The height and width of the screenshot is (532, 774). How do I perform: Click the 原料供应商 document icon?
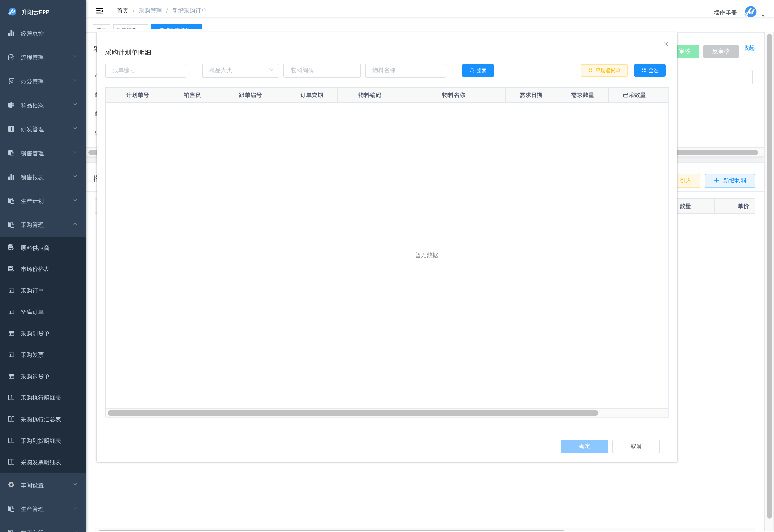[x=11, y=247]
